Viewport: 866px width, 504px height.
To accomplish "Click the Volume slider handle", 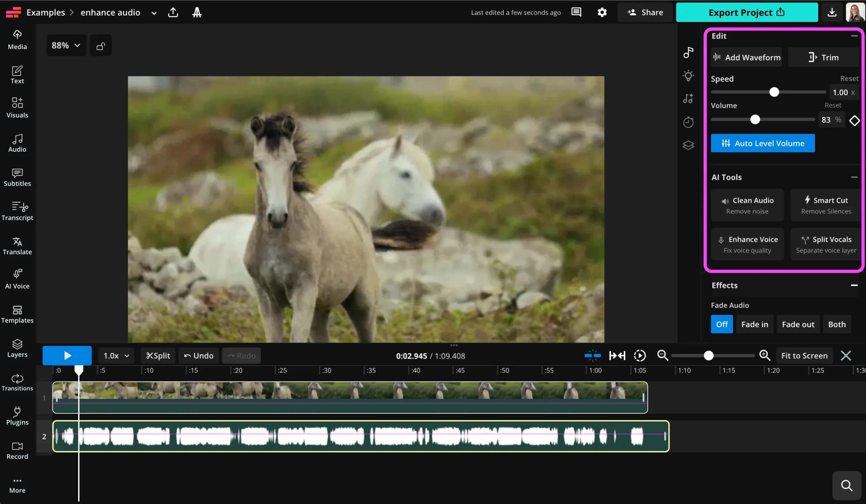I will [x=755, y=119].
